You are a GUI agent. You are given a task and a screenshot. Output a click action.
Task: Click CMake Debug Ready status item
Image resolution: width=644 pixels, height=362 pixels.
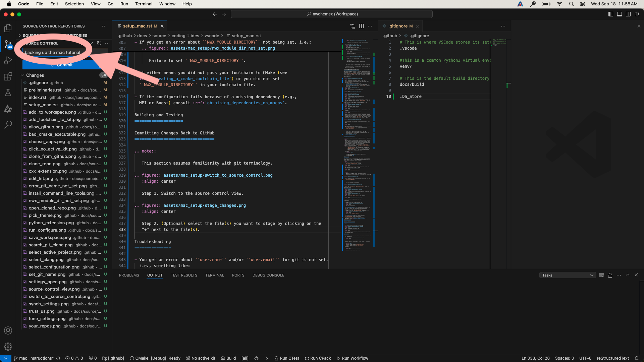coord(155,358)
